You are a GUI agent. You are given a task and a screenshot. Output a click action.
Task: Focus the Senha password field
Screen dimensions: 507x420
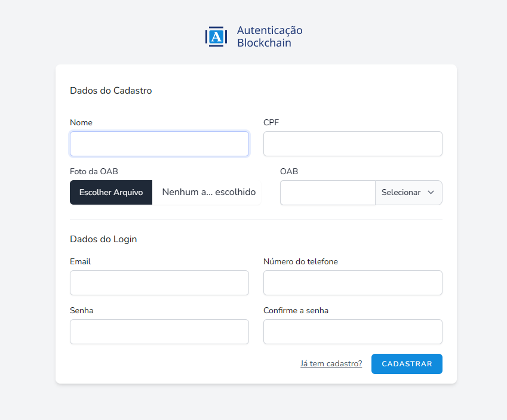point(159,332)
